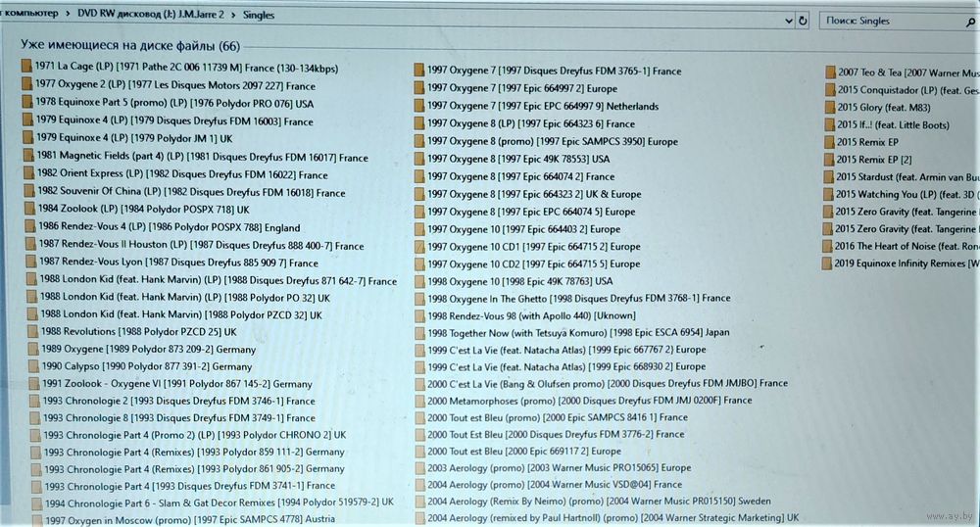The width and height of the screenshot is (980, 527).
Task: Expand the chevron before Singles in the breadcrumb
Action: click(233, 15)
